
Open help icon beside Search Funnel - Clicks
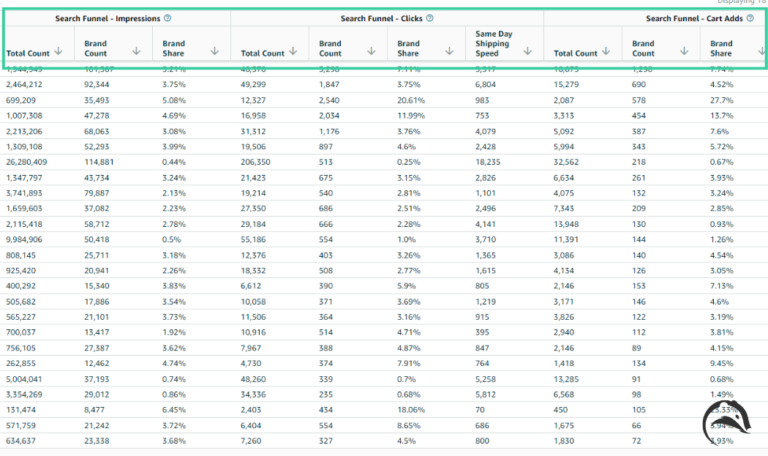[x=430, y=18]
